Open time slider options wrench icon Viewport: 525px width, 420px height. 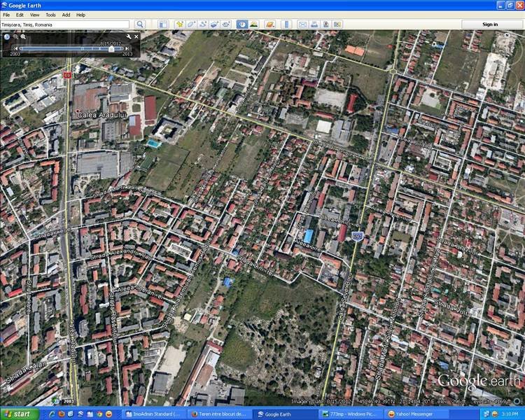click(127, 36)
